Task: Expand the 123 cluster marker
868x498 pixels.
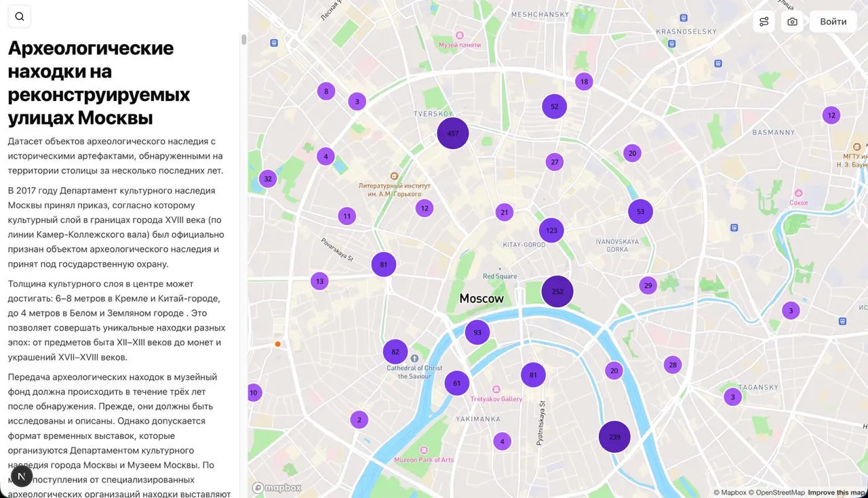Action: 551,230
